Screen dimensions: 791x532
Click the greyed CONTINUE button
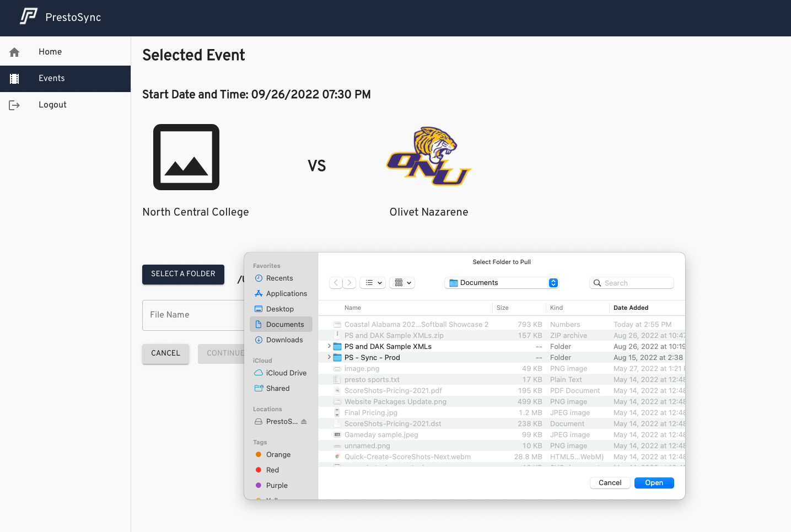[x=222, y=353]
